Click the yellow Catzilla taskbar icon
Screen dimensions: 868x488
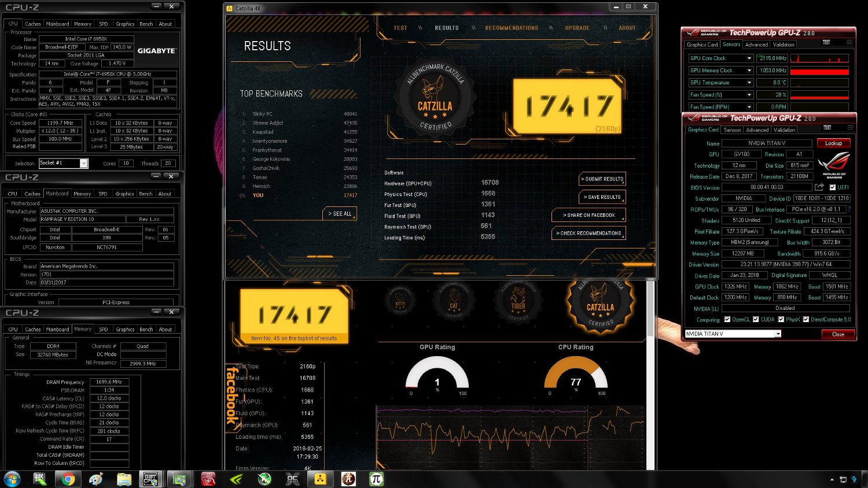pos(320,479)
